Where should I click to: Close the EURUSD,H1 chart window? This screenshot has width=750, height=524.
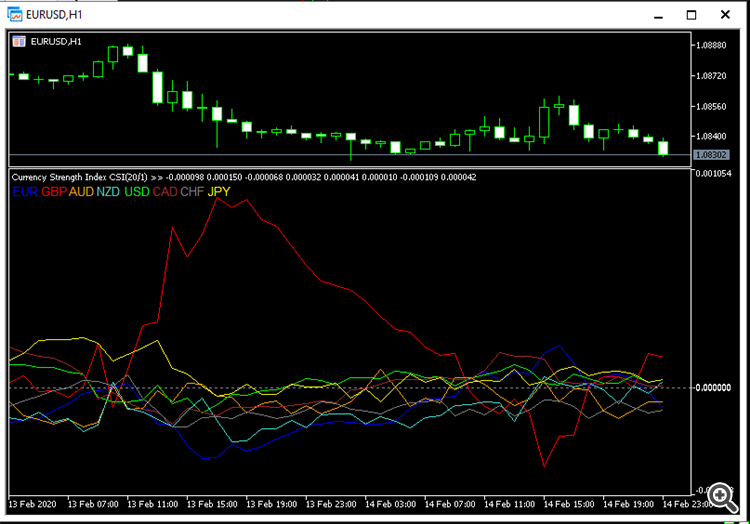[x=725, y=15]
